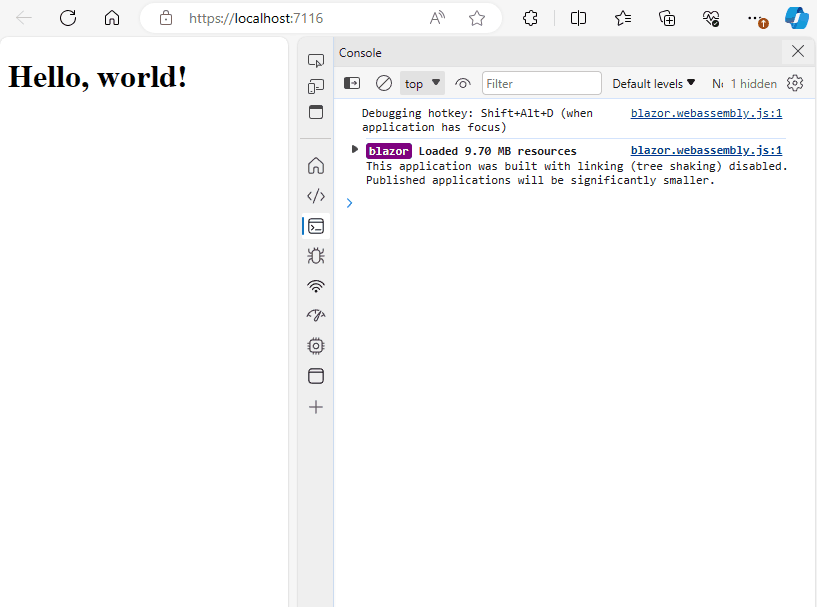The height and width of the screenshot is (607, 817).
Task: Open the Sources bug icon panel
Action: point(316,256)
